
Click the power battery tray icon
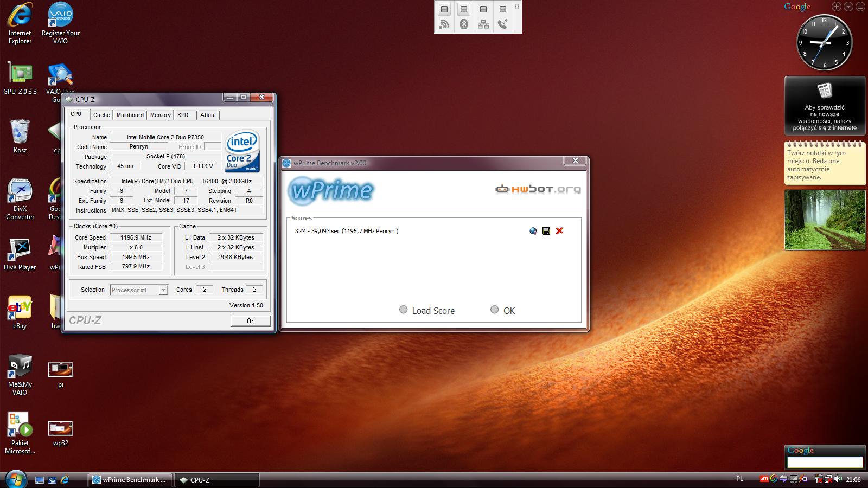coord(818,479)
